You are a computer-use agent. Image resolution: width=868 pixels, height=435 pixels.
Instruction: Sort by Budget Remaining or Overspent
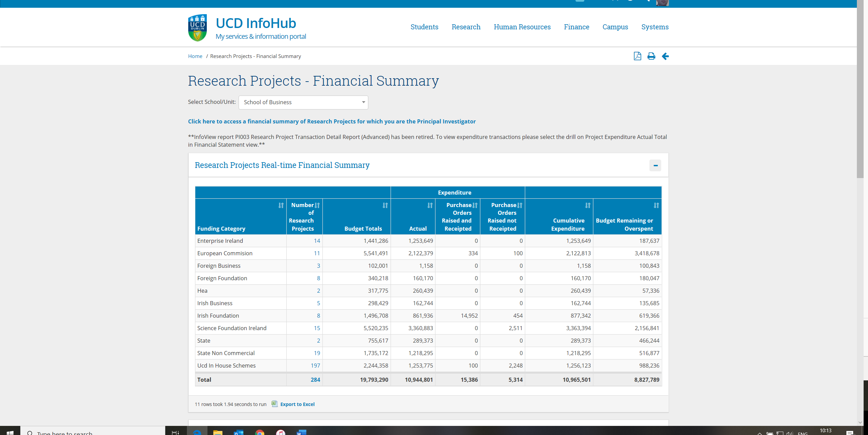[x=656, y=205]
